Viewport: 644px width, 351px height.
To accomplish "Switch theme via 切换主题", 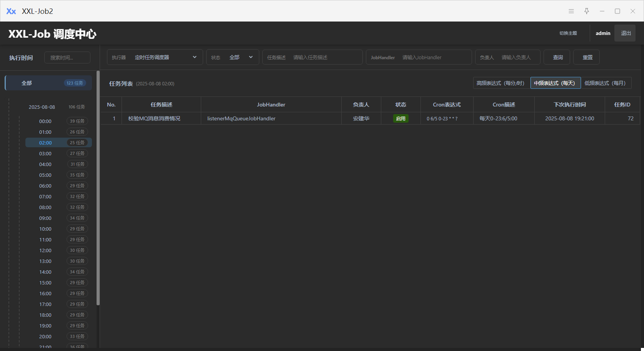I will (x=568, y=33).
